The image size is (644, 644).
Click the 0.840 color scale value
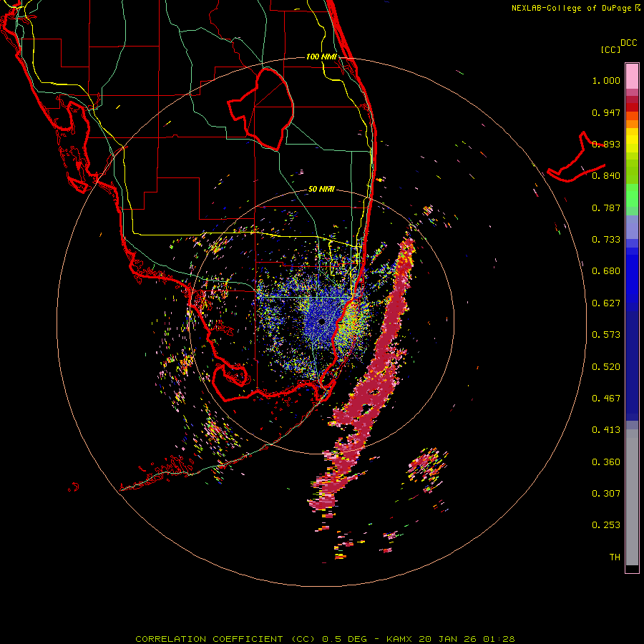click(606, 176)
